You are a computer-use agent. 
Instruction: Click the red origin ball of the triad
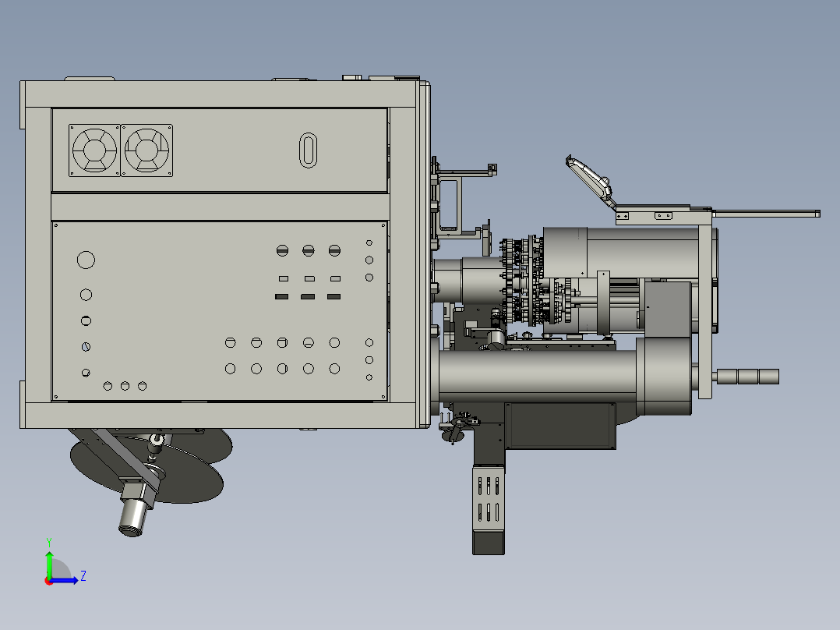point(48,581)
